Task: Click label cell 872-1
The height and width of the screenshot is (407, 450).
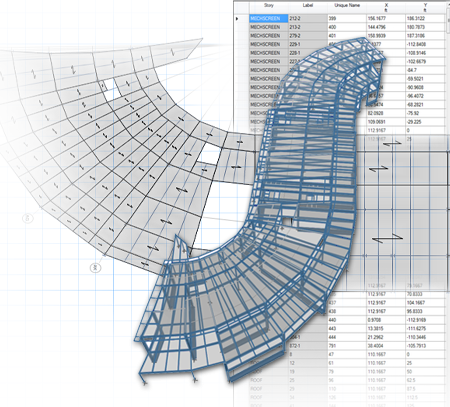Action: (x=308, y=346)
